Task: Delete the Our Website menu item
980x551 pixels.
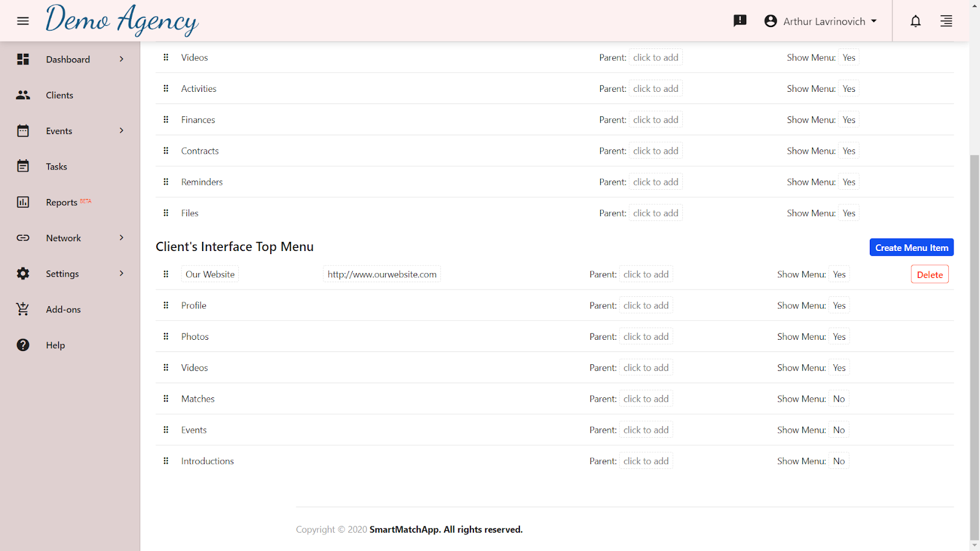Action: click(x=929, y=274)
